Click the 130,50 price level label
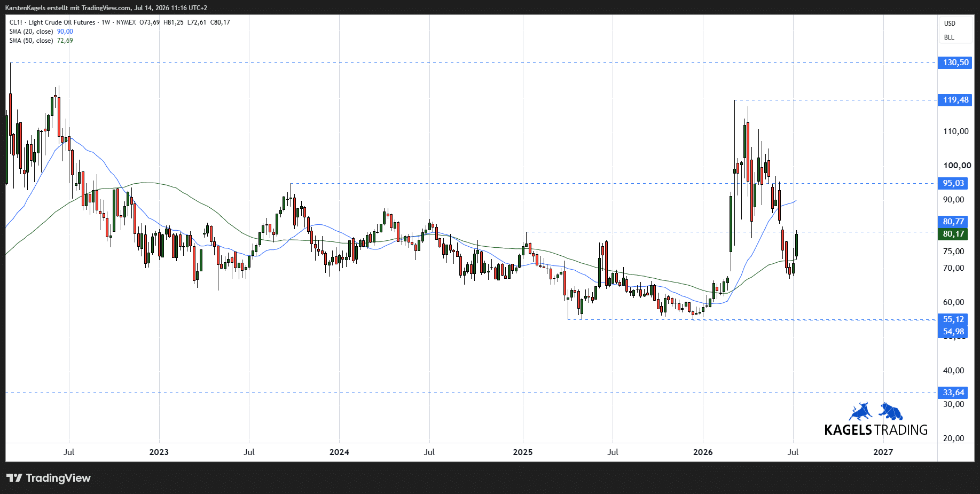This screenshot has height=494, width=980. pos(955,62)
